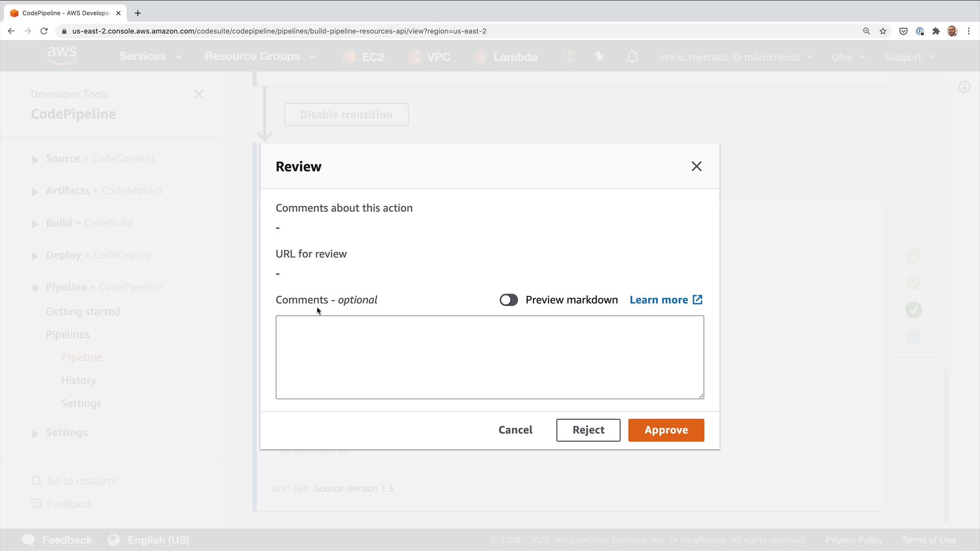Cancel the Review dialog
This screenshot has width=980, height=551.
coord(515,430)
